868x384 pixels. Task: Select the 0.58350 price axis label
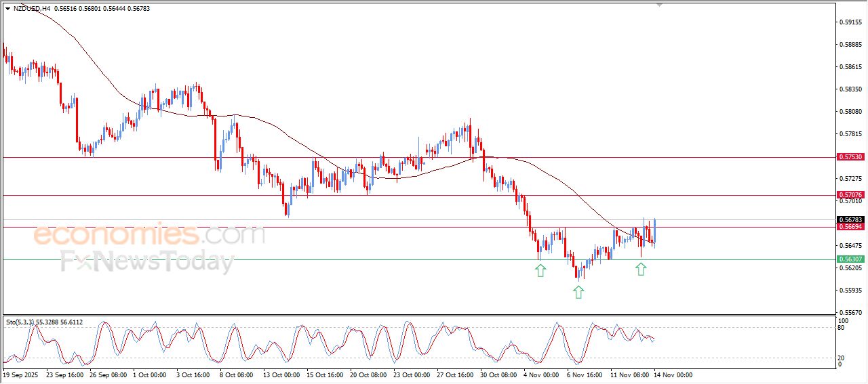coord(850,89)
